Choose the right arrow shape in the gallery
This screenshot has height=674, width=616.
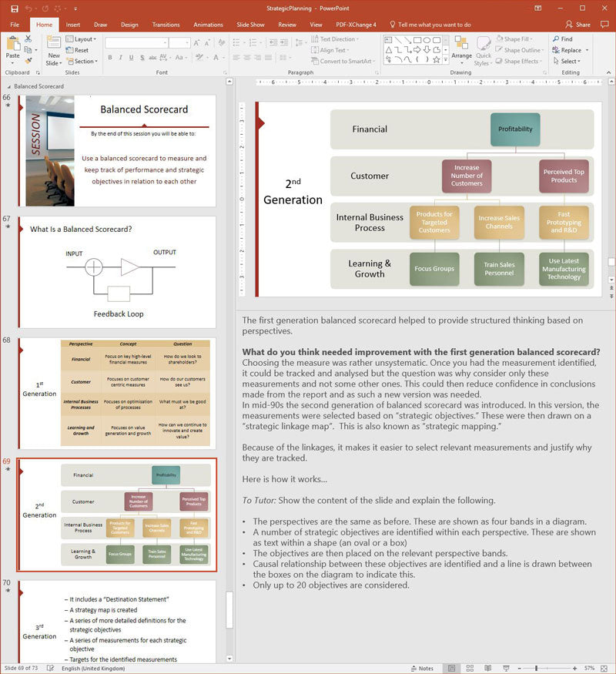tap(417, 50)
